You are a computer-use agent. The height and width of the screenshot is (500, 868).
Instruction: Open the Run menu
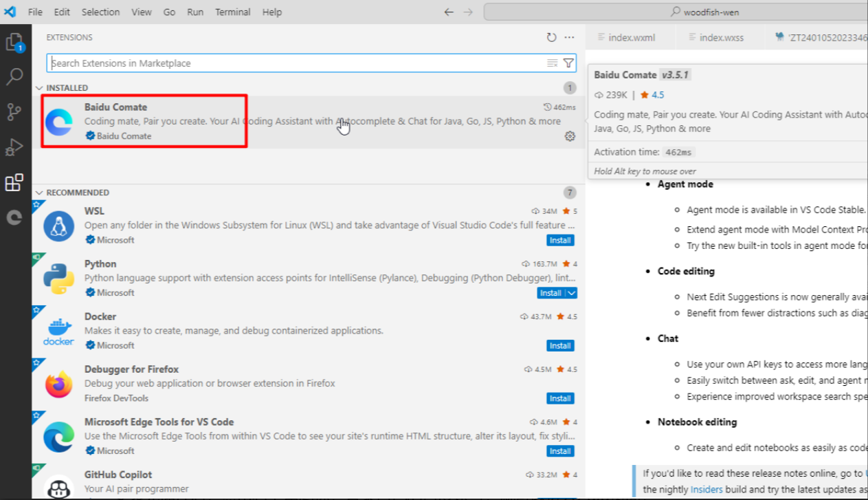pyautogui.click(x=195, y=12)
